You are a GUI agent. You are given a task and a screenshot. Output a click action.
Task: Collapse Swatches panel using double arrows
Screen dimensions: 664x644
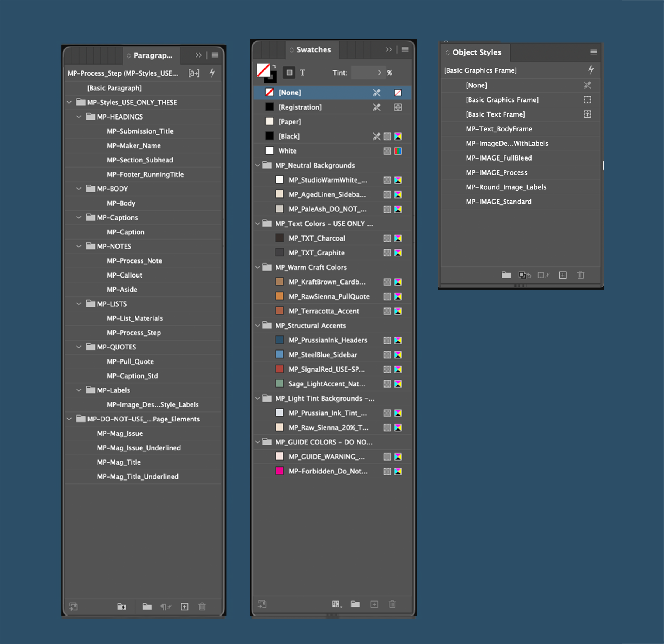coord(389,49)
